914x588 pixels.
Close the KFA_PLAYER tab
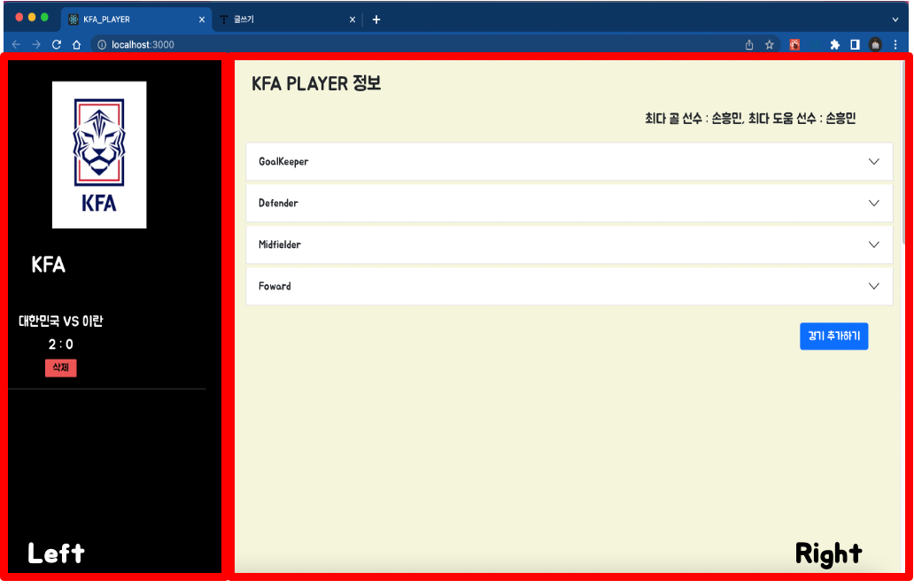point(202,19)
